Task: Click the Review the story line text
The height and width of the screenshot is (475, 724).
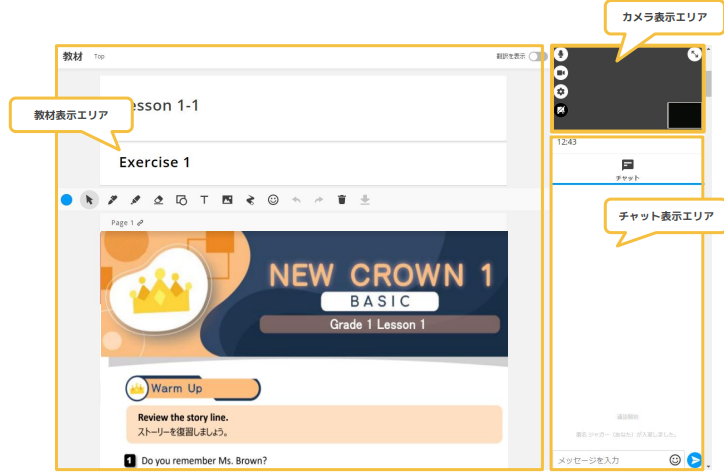Action: 183,417
